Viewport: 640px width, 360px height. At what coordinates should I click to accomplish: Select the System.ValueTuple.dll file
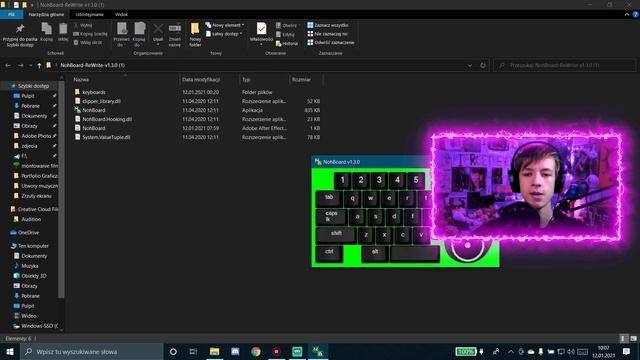coord(106,137)
